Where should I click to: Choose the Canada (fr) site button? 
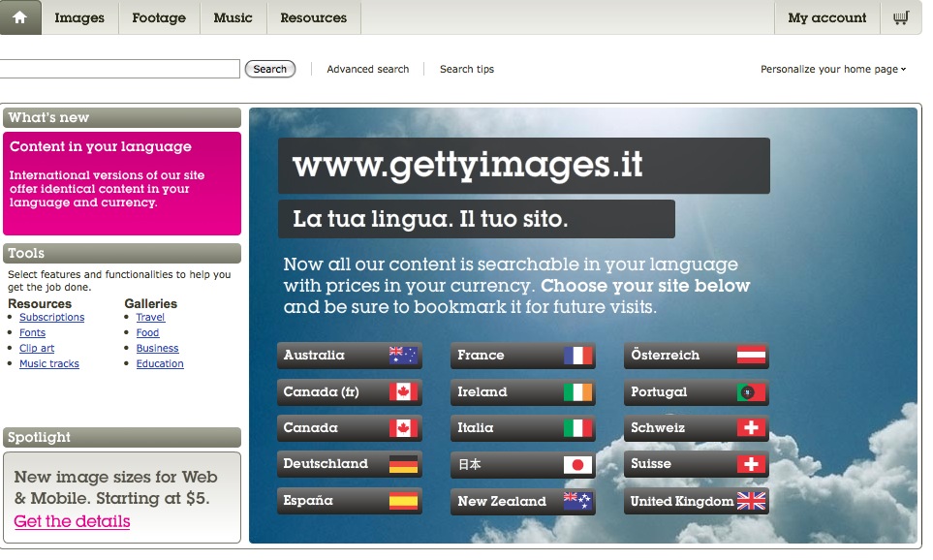tap(350, 392)
